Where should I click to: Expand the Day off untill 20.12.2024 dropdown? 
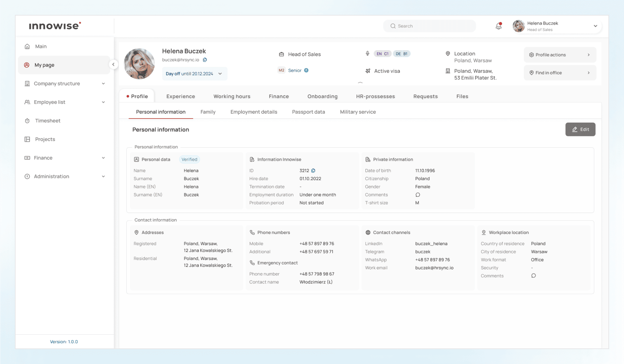[221, 74]
